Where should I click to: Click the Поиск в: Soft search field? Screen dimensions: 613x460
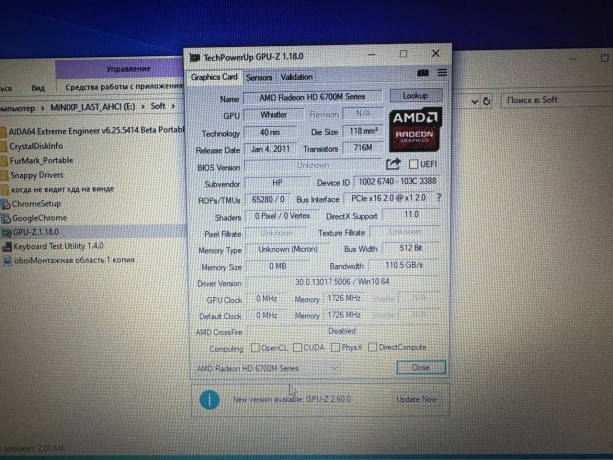point(557,100)
